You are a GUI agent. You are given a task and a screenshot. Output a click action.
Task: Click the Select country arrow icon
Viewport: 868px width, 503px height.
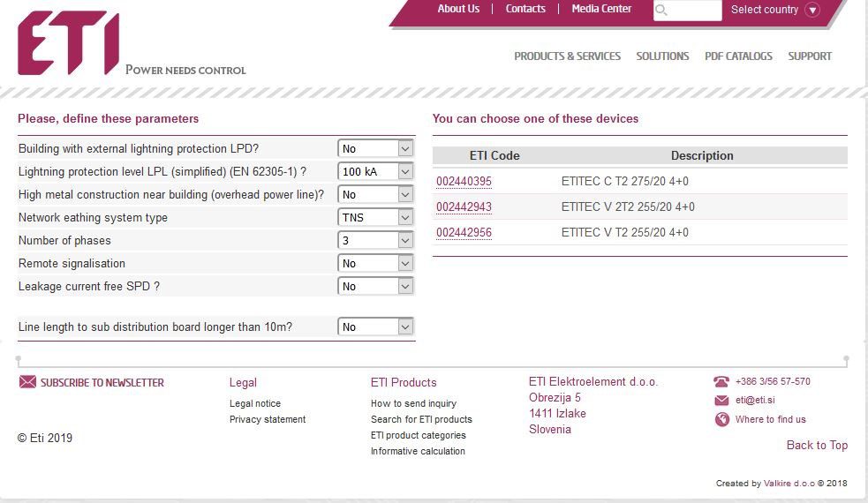pos(812,11)
